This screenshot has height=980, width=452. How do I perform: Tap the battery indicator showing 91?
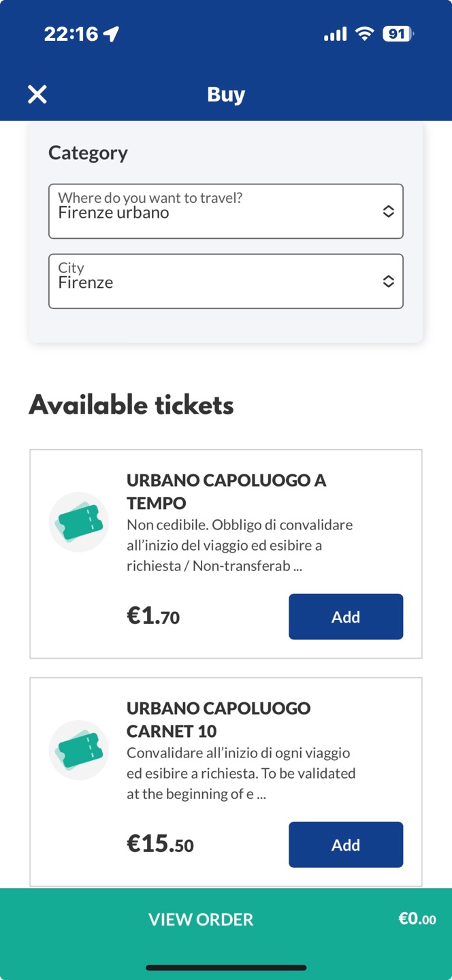pos(399,34)
